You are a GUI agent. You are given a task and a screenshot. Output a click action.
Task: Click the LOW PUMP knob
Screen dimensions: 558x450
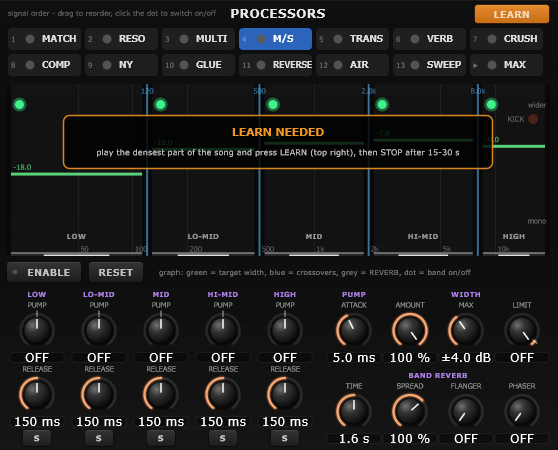37,330
